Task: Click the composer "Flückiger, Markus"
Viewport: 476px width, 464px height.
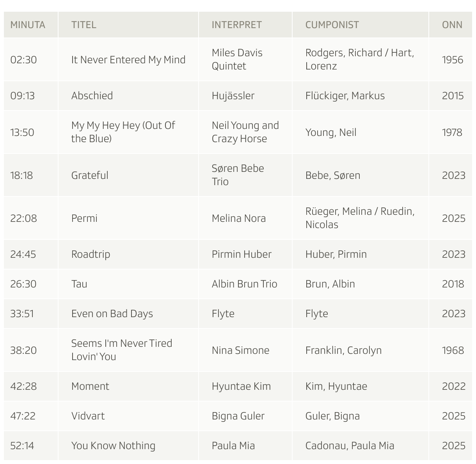Action: click(x=345, y=96)
